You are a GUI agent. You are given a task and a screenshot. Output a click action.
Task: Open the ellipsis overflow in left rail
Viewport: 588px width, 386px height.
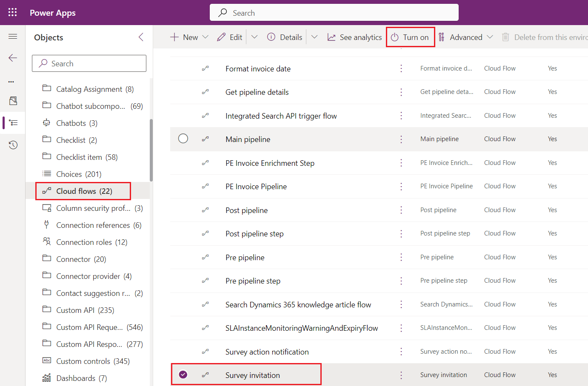pyautogui.click(x=11, y=82)
